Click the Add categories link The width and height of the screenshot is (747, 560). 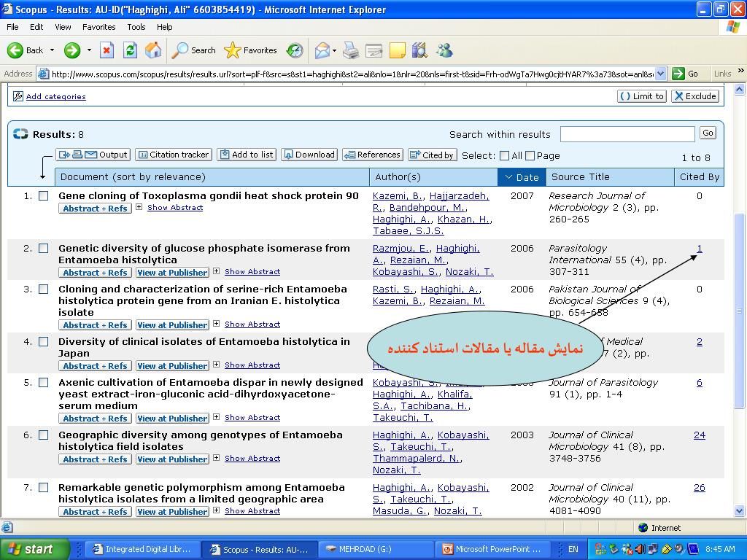click(x=55, y=97)
